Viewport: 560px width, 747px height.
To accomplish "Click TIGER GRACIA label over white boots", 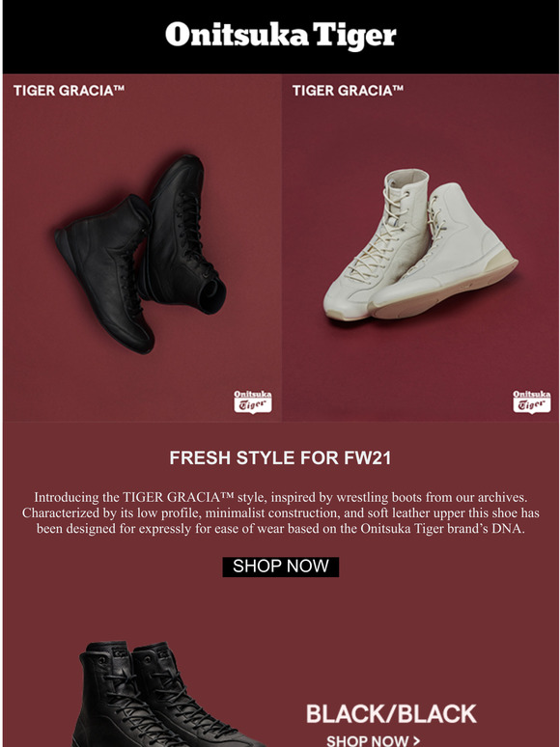I will (348, 91).
